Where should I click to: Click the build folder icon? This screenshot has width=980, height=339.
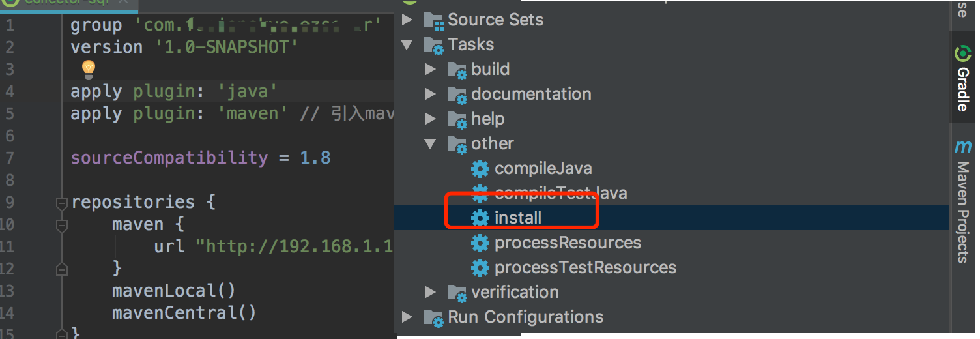tap(457, 70)
